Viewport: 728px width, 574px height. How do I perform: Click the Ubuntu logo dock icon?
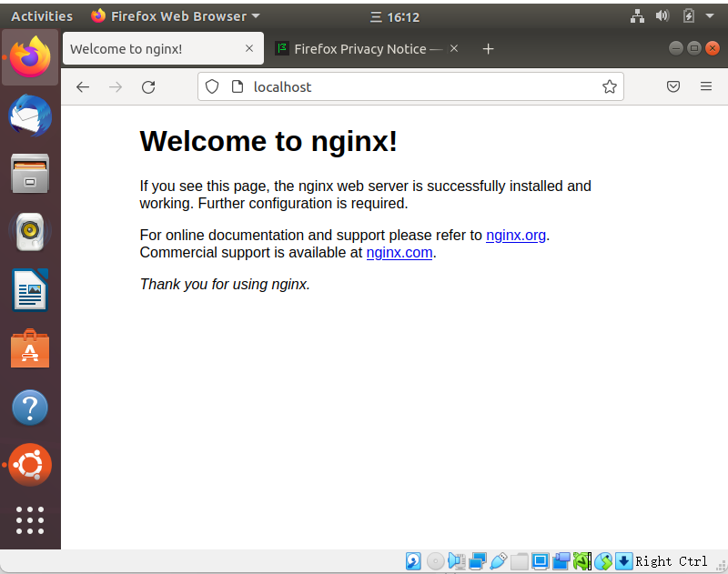click(30, 465)
